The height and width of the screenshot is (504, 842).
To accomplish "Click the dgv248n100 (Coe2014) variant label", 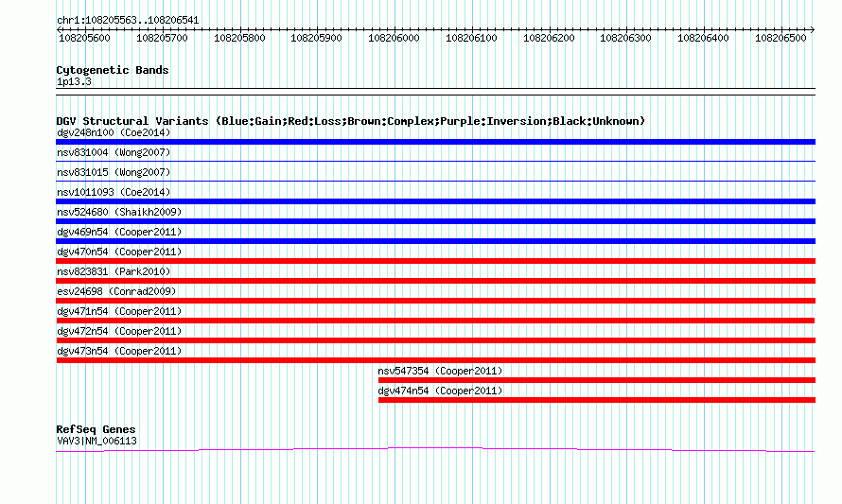I will click(114, 132).
